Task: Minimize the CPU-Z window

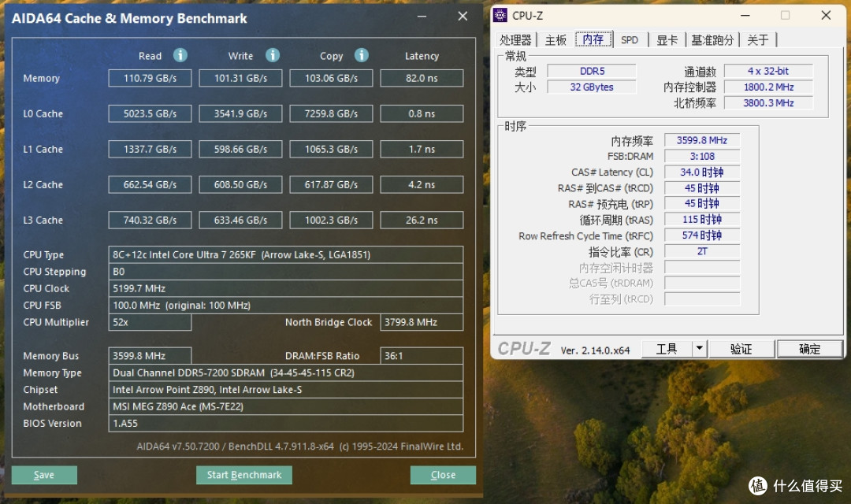Action: coord(745,15)
